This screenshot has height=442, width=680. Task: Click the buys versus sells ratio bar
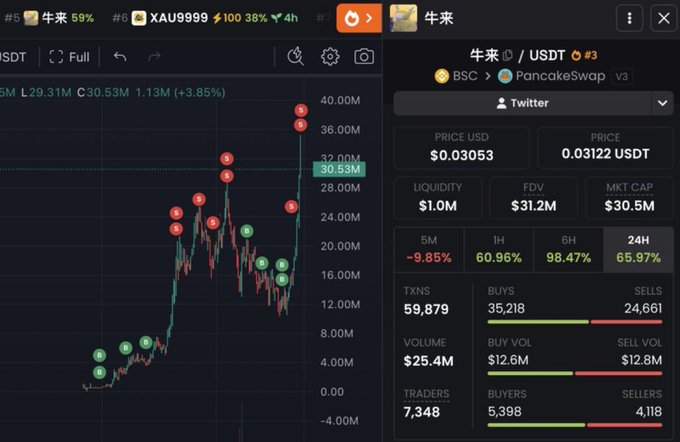[x=575, y=322]
